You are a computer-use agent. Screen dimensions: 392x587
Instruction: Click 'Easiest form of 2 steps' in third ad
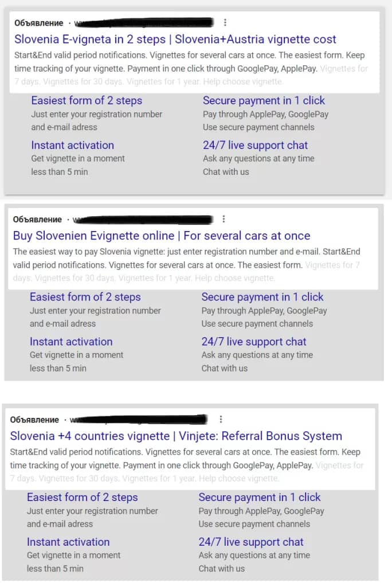pyautogui.click(x=83, y=498)
